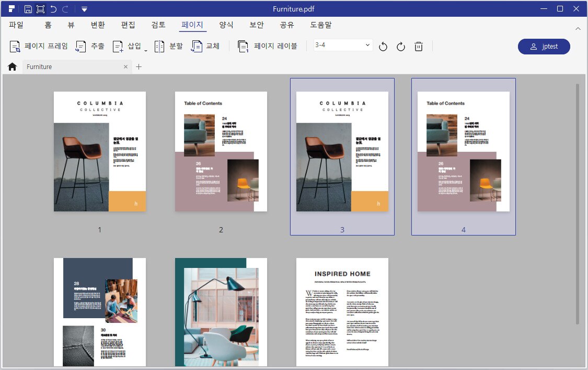Screen dimensions: 588x370
Task: Select page 2 Table of Contents thumbnail
Action: coord(221,151)
